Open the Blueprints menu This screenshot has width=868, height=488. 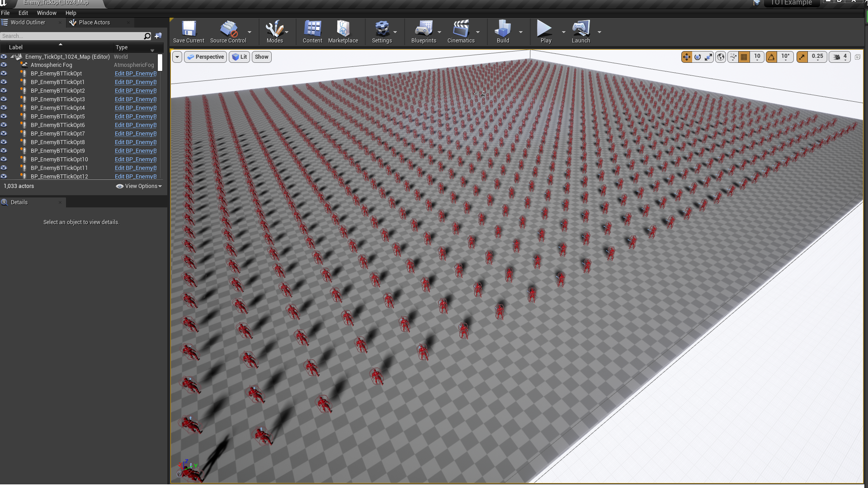pyautogui.click(x=424, y=32)
